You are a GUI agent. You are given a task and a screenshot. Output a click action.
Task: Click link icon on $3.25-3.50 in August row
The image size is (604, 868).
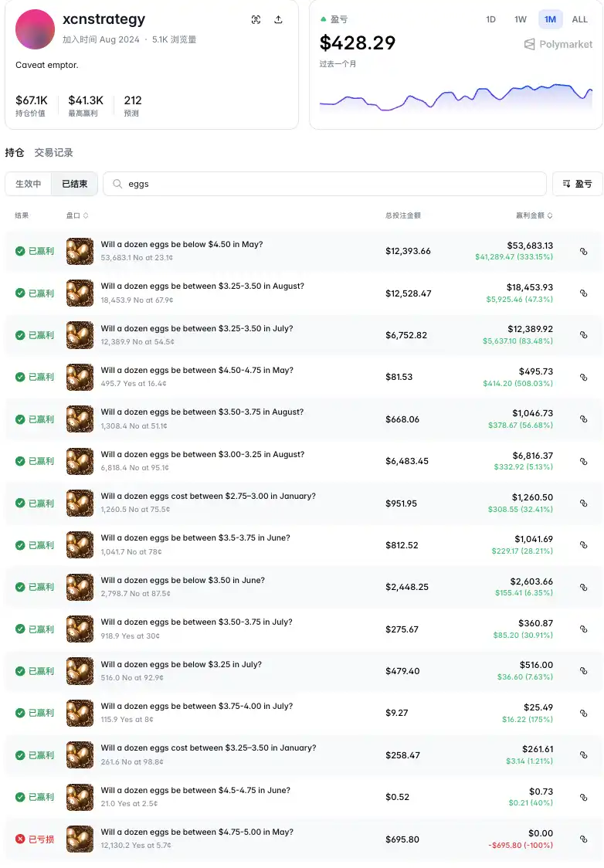coord(583,293)
